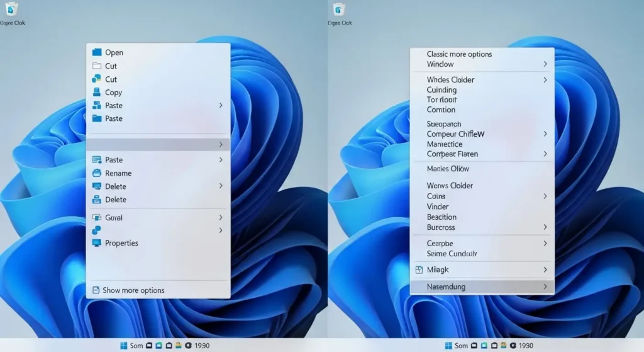Click the round dark icon on right taskbar
644x352 pixels.
click(x=513, y=346)
